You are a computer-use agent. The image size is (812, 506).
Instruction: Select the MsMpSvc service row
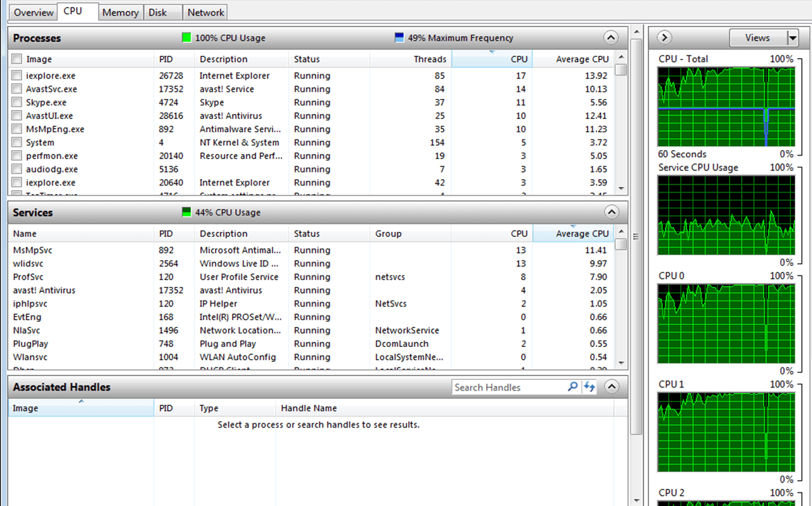point(311,250)
